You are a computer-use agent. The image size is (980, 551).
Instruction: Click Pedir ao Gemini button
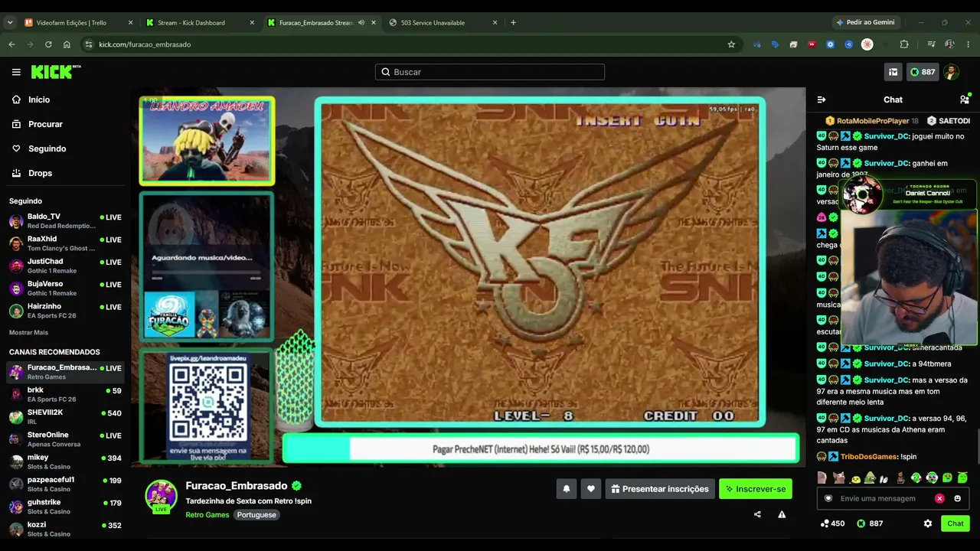(865, 22)
